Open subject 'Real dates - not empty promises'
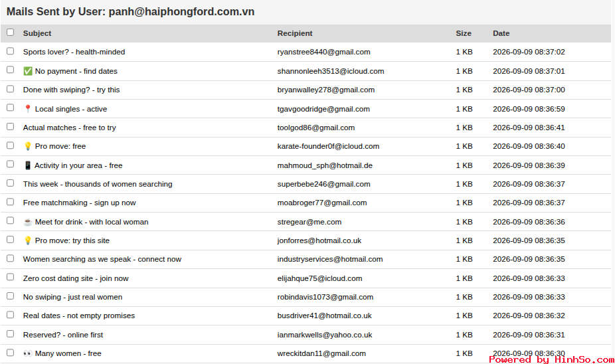Screen dimensions: 615x364 coord(79,316)
